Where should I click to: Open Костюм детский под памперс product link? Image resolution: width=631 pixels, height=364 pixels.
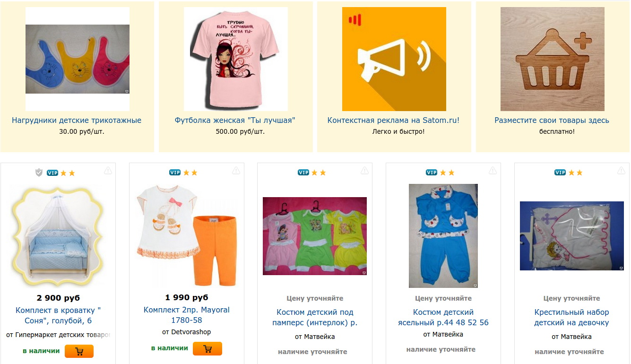point(315,317)
